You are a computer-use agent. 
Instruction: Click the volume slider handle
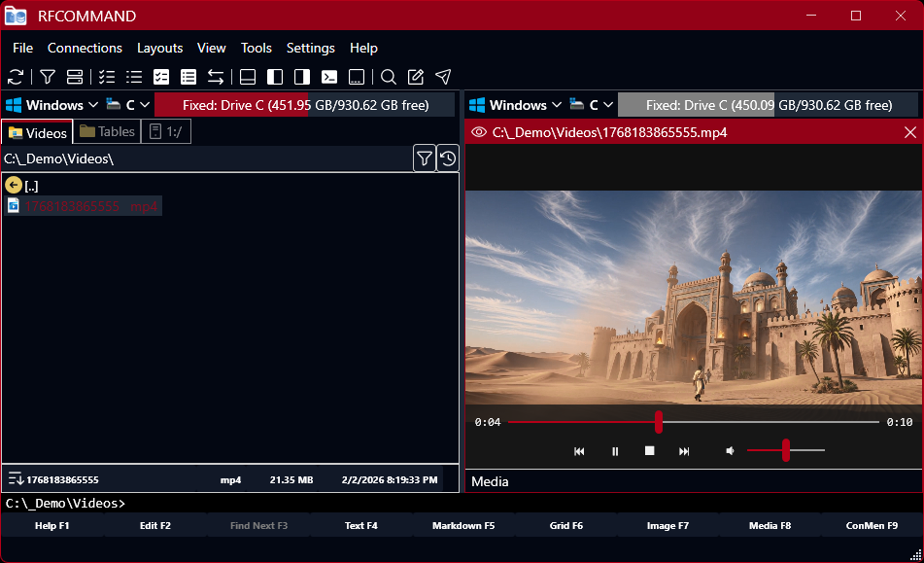(x=785, y=450)
